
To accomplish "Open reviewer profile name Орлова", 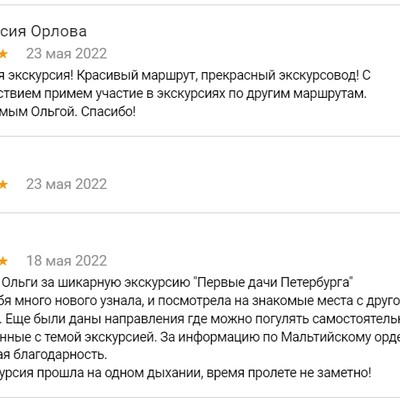I will [59, 32].
